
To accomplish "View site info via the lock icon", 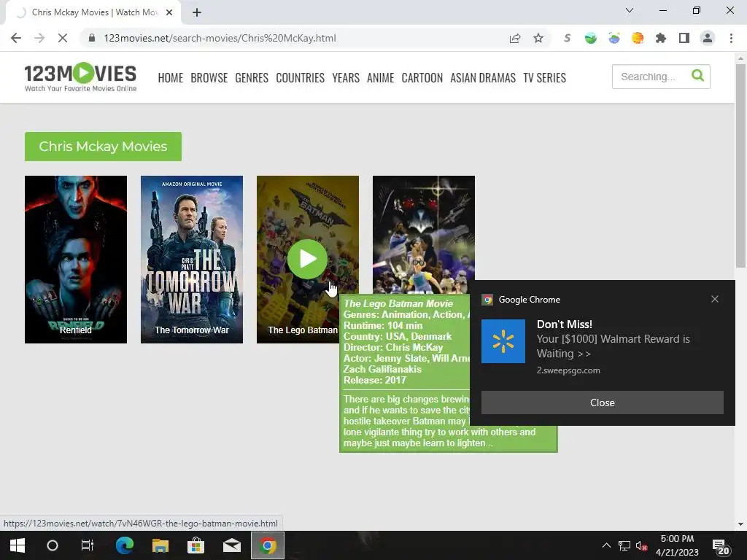I will tap(92, 38).
